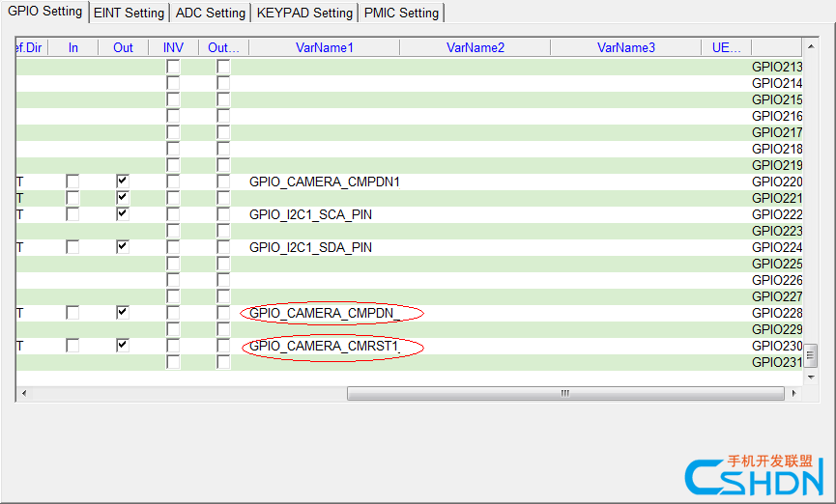Viewport: 836px width, 504px height.
Task: Uncheck the Out checkbox for GPIO230
Action: click(x=123, y=346)
